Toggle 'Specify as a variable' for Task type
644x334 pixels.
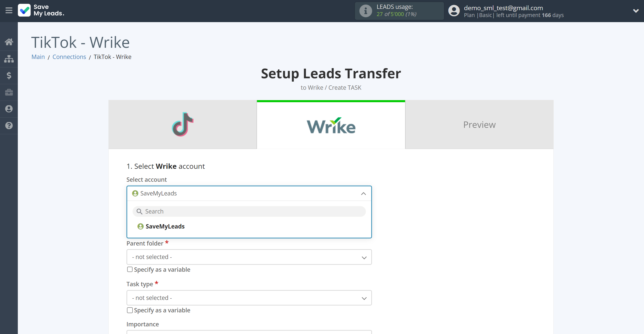click(130, 310)
